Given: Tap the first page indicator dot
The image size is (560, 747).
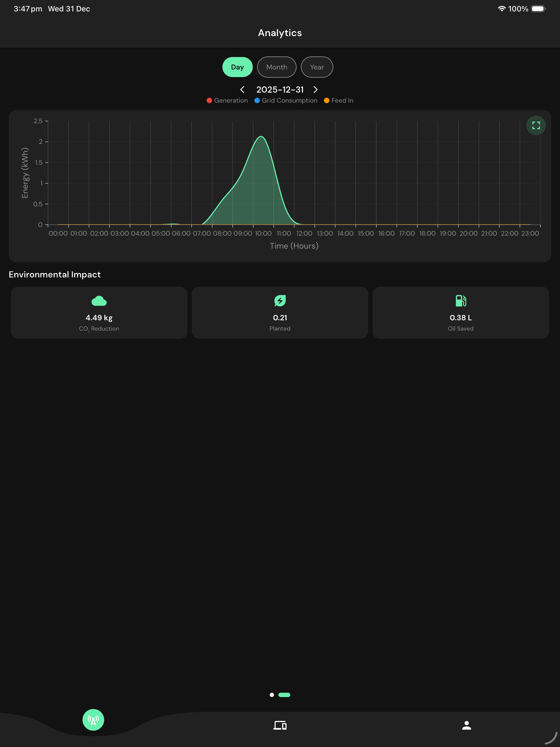Looking at the screenshot, I should pyautogui.click(x=272, y=695).
